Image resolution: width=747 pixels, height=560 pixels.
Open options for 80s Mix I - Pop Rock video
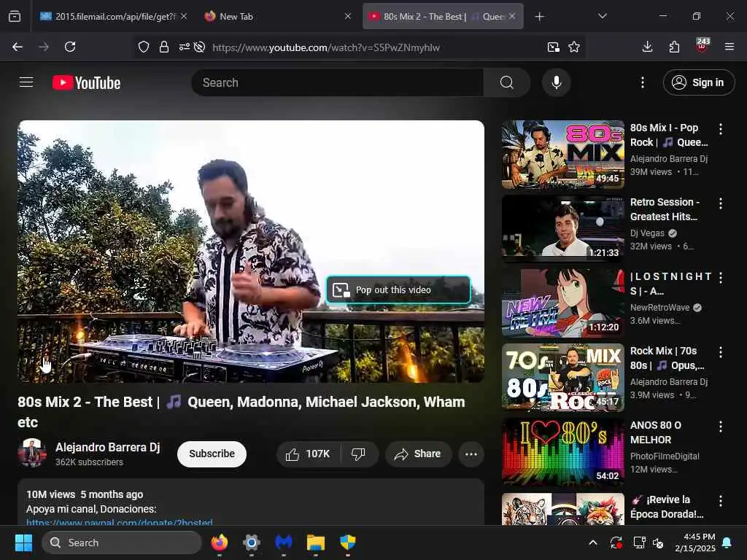pyautogui.click(x=720, y=128)
